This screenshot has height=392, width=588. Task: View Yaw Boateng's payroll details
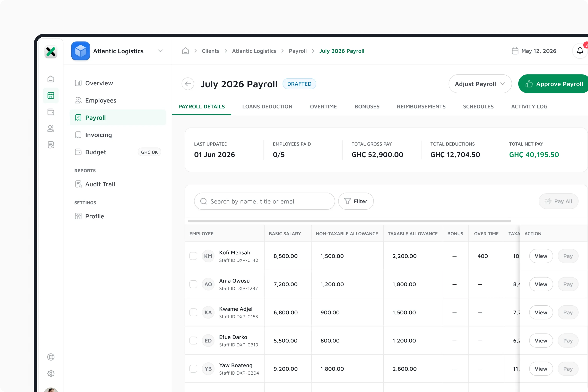[x=541, y=369]
